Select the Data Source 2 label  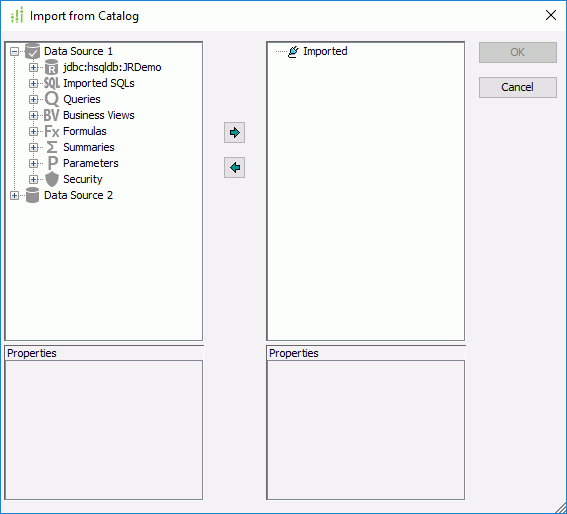(x=78, y=195)
